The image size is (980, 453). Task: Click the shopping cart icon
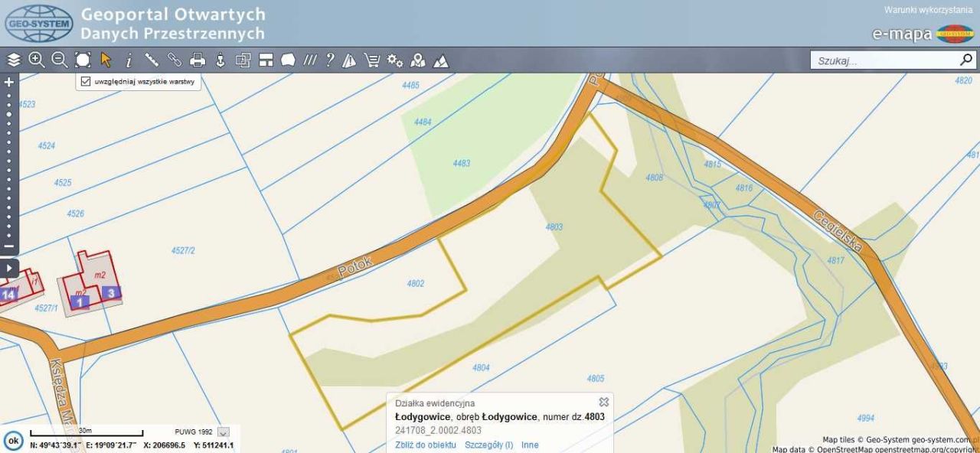[x=372, y=59]
